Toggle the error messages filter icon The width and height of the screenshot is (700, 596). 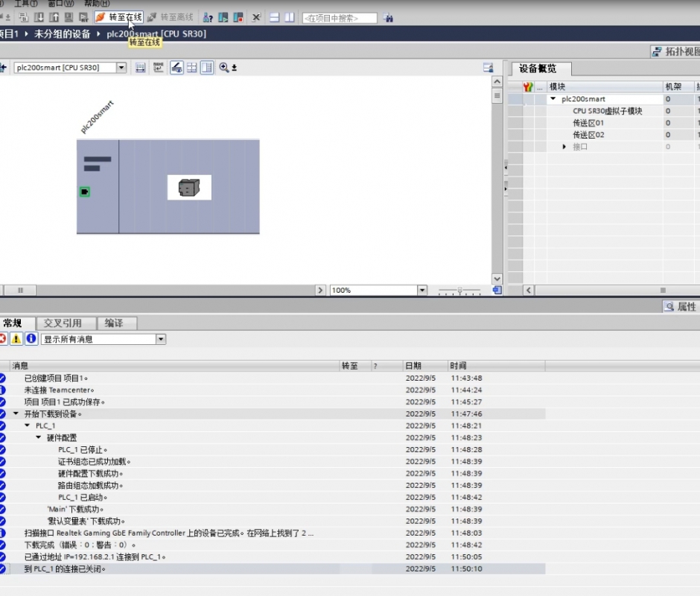point(3,339)
